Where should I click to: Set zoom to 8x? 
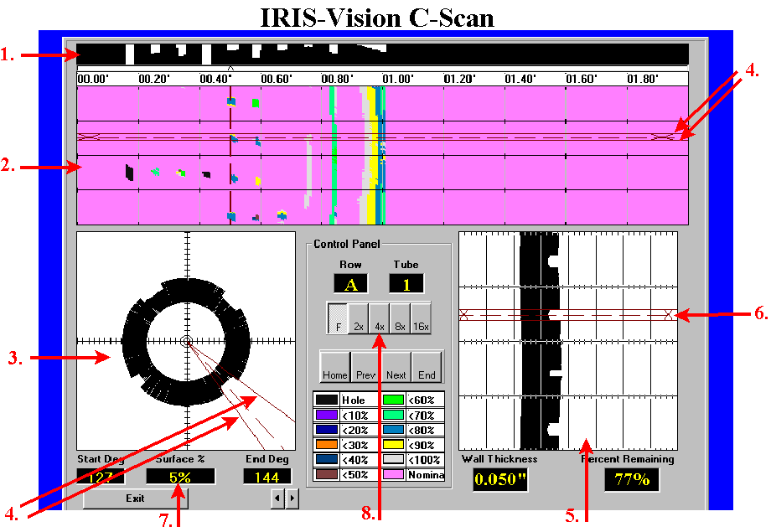pos(400,318)
